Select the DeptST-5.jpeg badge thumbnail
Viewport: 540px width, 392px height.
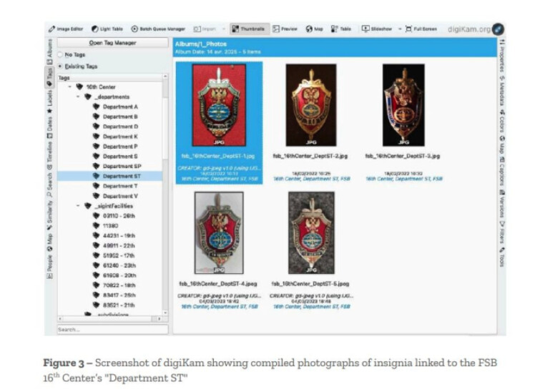[311, 232]
